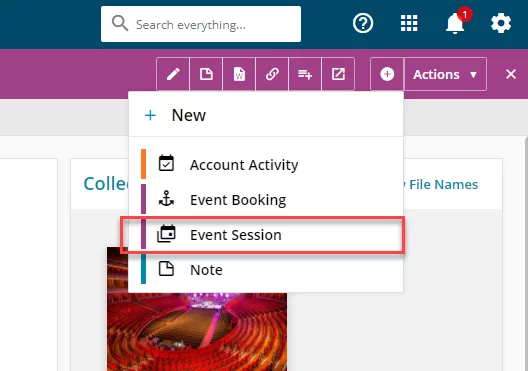
Task: Click the File Names link
Action: coord(443,184)
